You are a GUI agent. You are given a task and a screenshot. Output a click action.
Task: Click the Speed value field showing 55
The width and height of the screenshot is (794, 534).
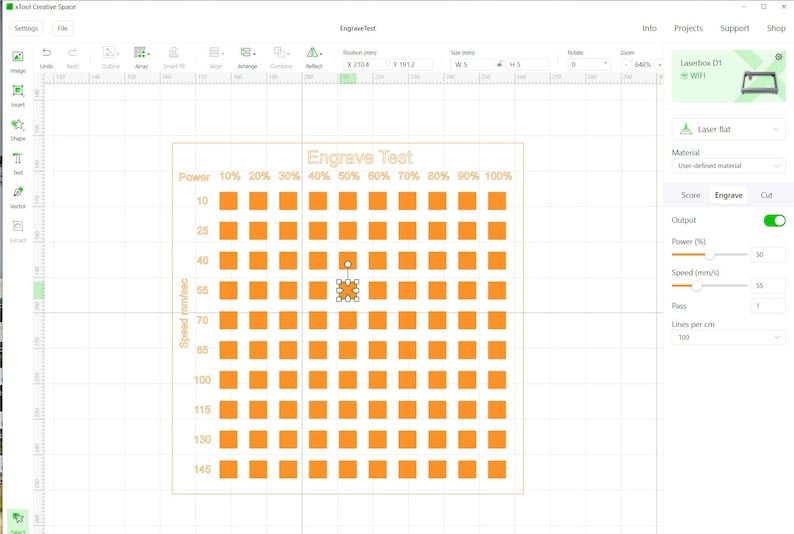[x=768, y=286]
